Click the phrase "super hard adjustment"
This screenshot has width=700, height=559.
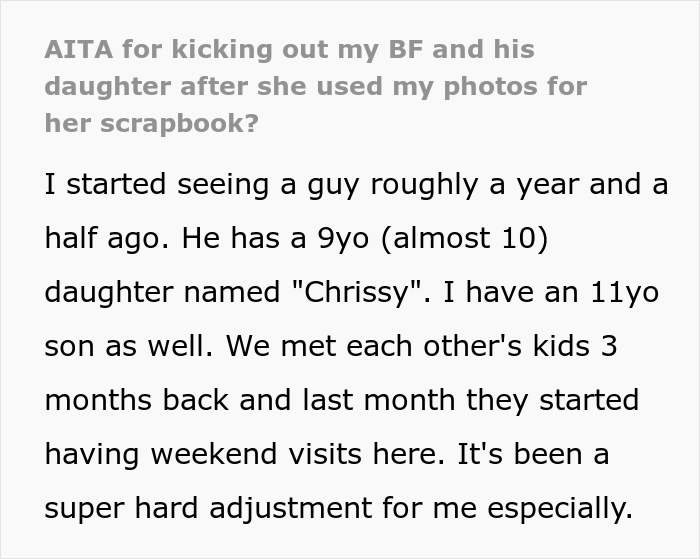pos(208,508)
